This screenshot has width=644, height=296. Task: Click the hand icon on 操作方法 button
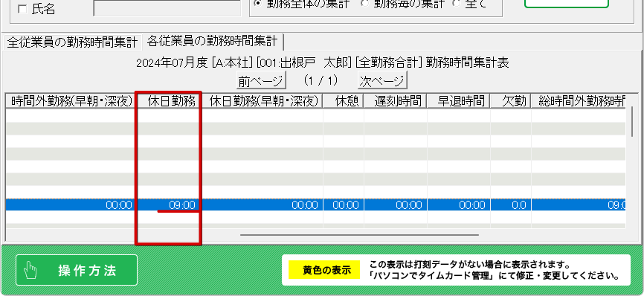click(x=30, y=271)
